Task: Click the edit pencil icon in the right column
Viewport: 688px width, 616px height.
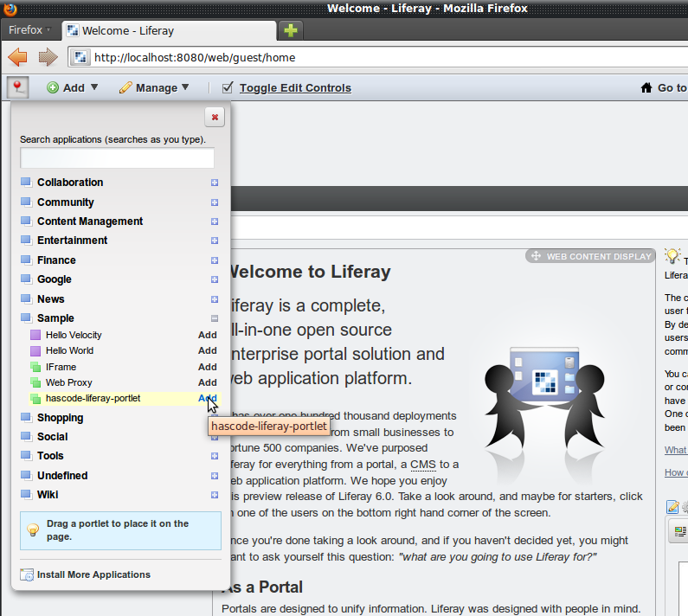Action: [x=672, y=507]
